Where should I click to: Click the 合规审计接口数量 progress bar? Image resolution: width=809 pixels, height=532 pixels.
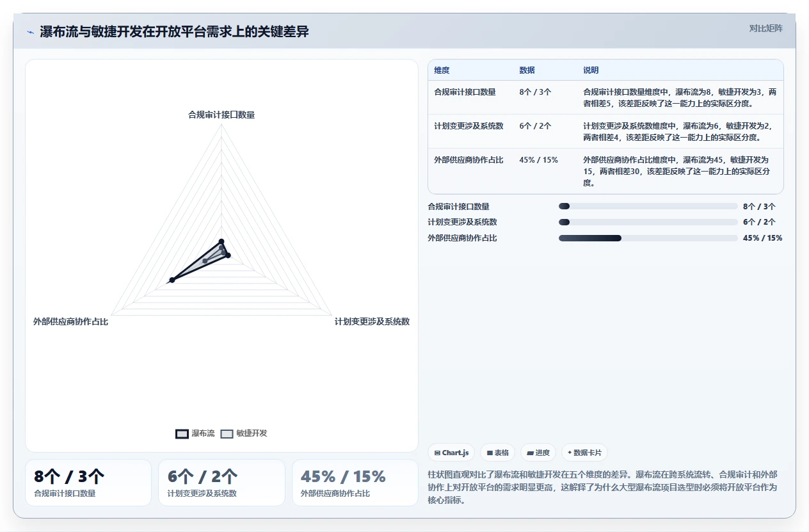(648, 206)
